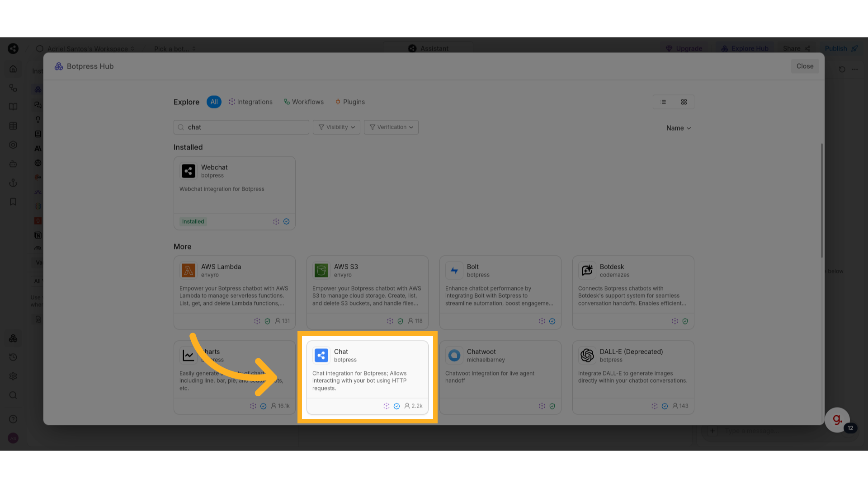Open the DALL-E (Deprecated) integration card
The height and width of the screenshot is (488, 868).
coord(633,377)
